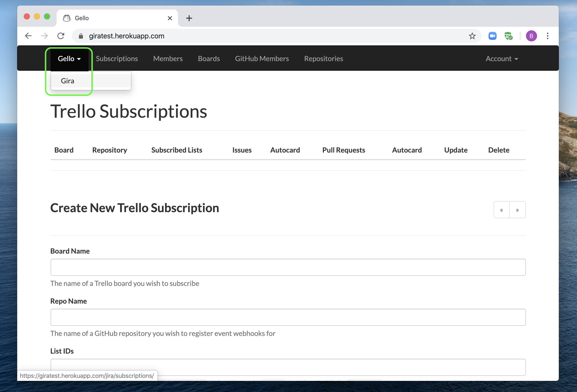Click the GitHub repository webhooks help text
The height and width of the screenshot is (392, 577).
[163, 333]
